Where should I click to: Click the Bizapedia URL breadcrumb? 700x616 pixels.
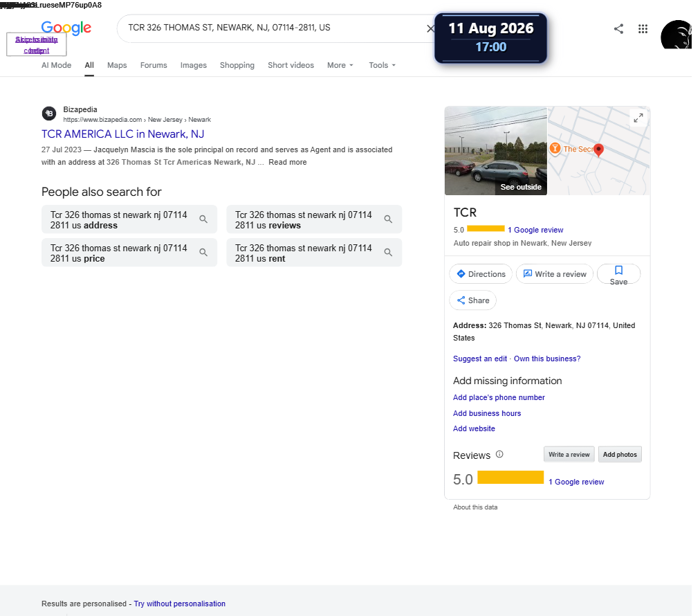(136, 120)
